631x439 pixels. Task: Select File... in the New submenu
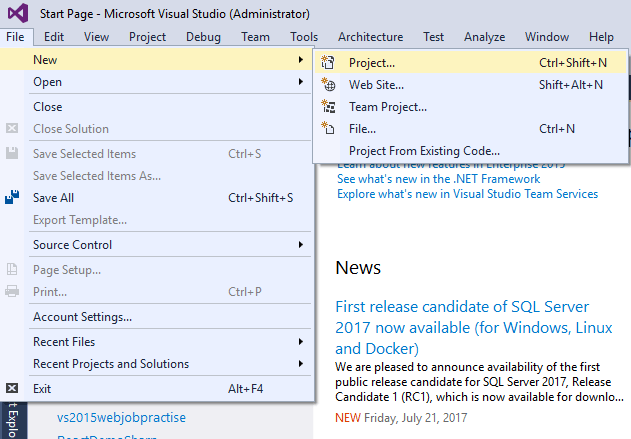[x=471, y=129]
